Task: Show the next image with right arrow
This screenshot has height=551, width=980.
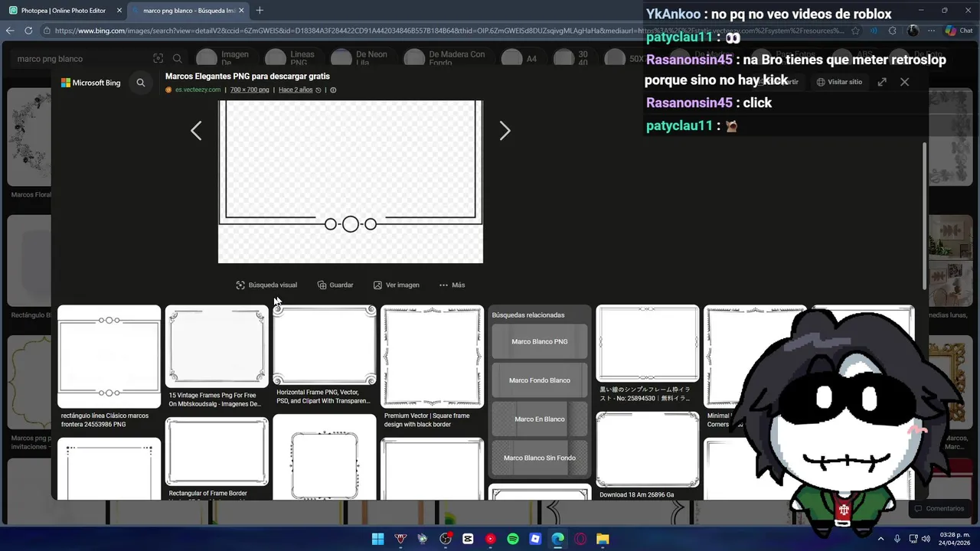Action: (505, 131)
